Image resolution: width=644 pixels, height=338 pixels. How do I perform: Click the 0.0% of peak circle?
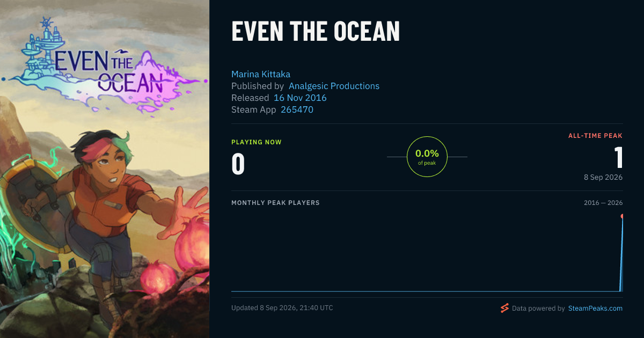pos(427,157)
